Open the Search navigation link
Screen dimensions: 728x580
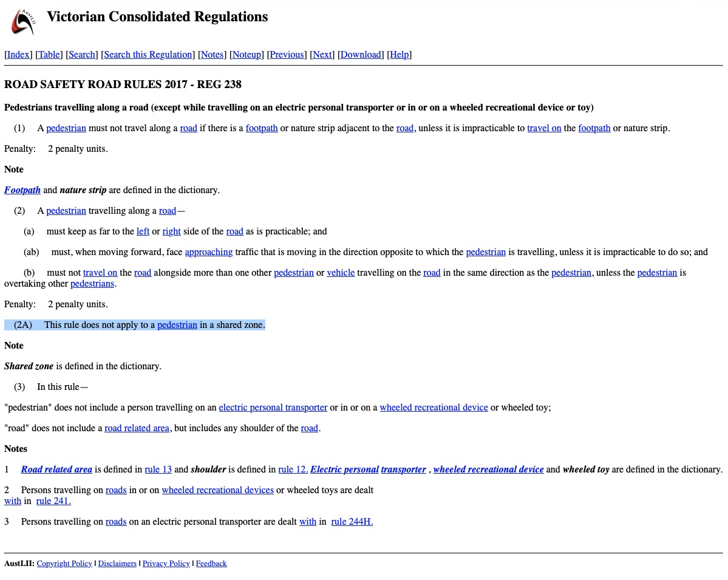point(82,55)
